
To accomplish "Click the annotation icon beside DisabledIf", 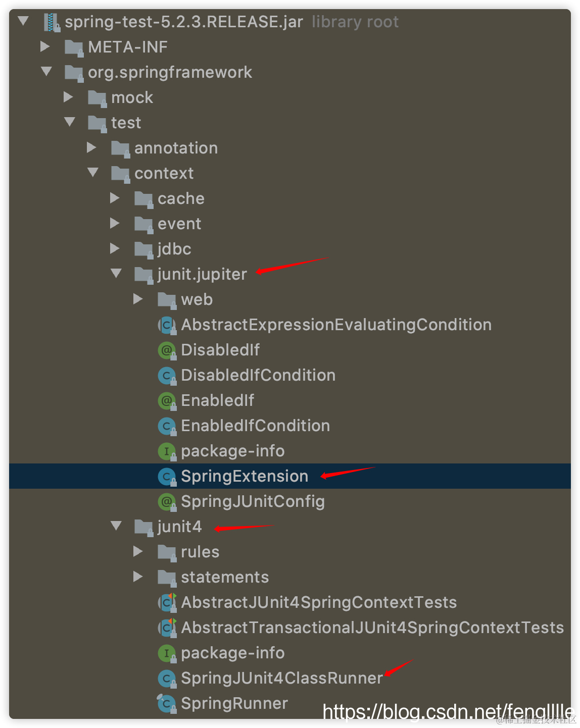I will [167, 350].
